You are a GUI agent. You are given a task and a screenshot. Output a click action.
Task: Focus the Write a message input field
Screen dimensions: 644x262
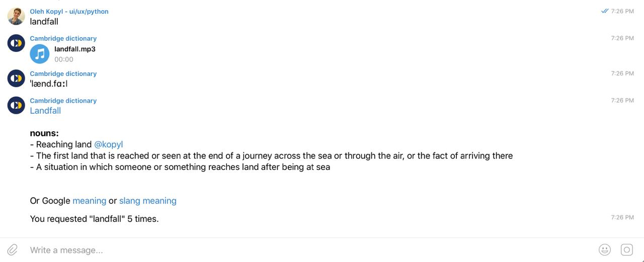pyautogui.click(x=302, y=250)
